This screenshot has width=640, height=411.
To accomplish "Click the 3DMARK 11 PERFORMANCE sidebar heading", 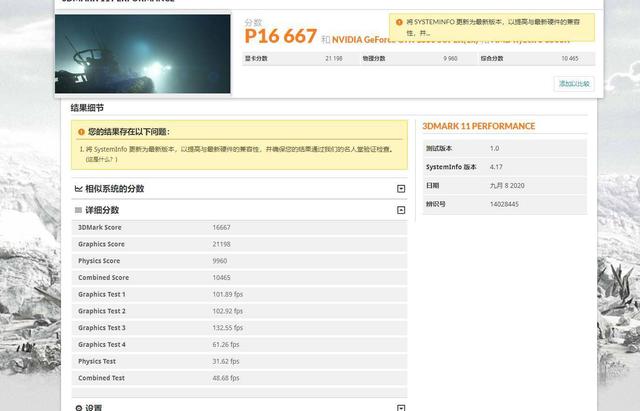I will (478, 126).
